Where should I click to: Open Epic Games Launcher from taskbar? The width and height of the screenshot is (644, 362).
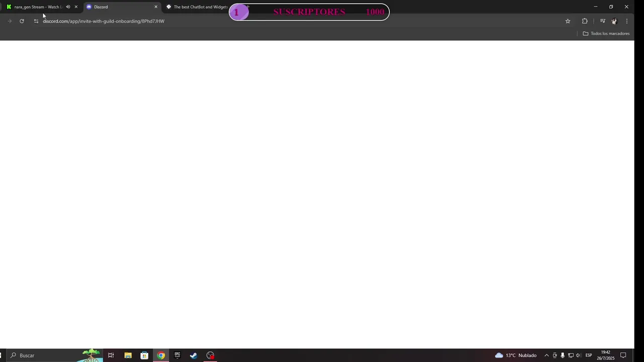[177, 355]
